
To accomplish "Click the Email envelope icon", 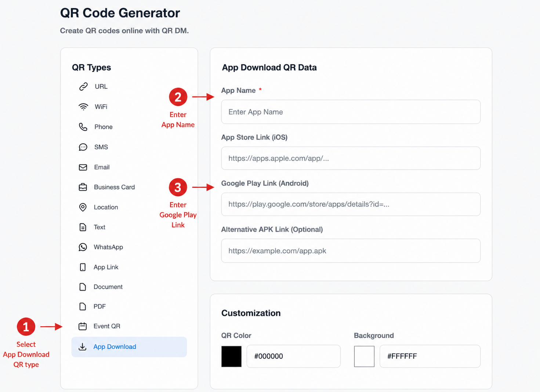I will (83, 167).
